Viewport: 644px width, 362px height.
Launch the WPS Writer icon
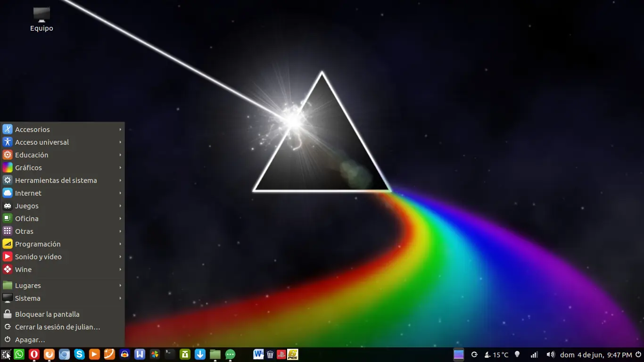[140, 354]
